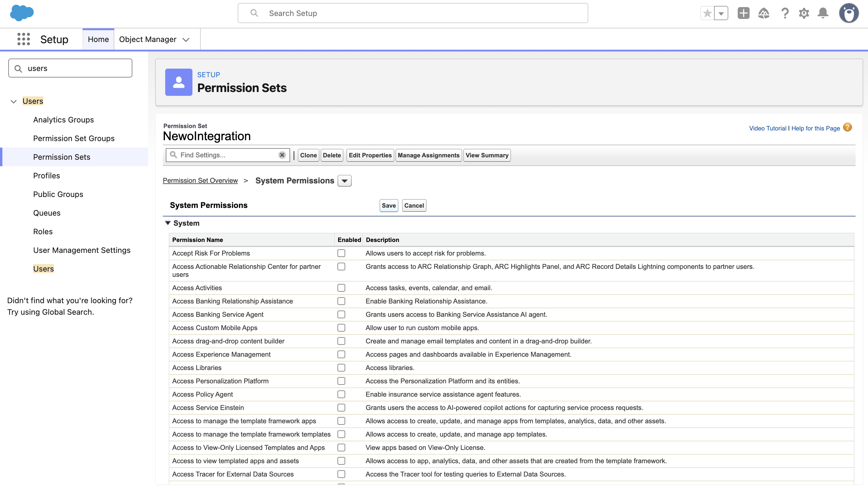Collapse the Users tree node chevron

pyautogui.click(x=14, y=101)
